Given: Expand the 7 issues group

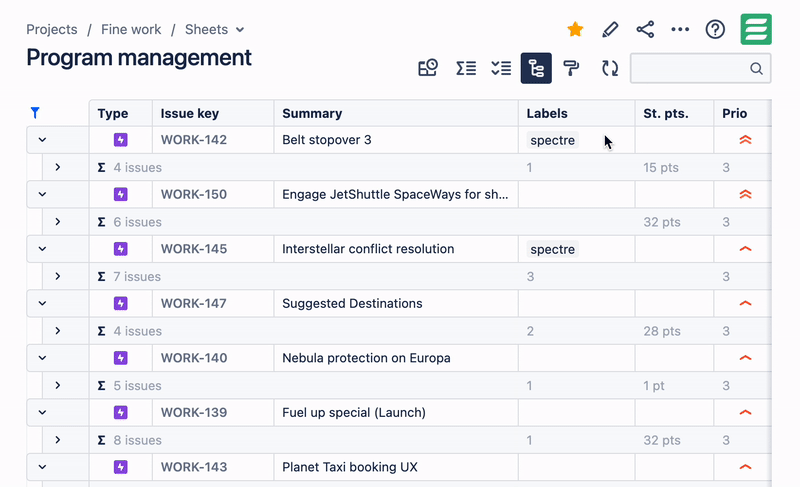Looking at the screenshot, I should coord(58,276).
